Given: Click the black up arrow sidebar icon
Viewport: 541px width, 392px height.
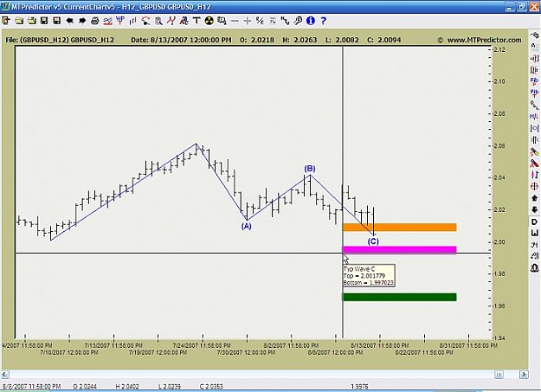Looking at the screenshot, I should tap(534, 198).
